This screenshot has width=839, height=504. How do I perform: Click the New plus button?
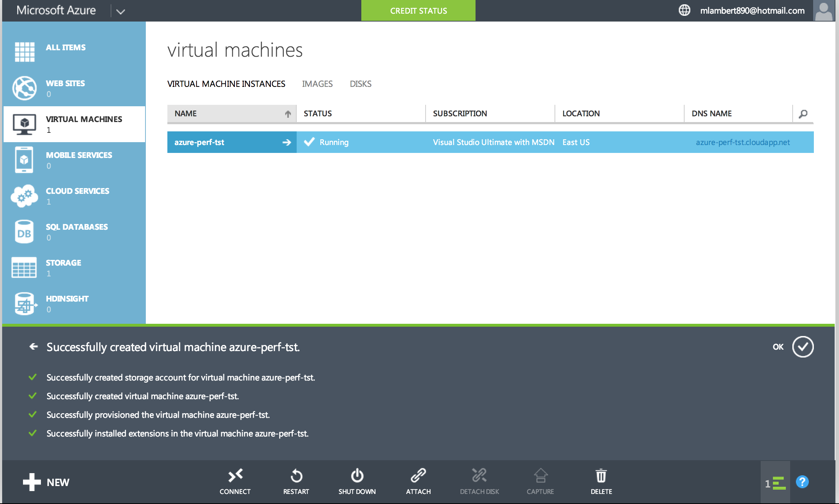point(46,482)
